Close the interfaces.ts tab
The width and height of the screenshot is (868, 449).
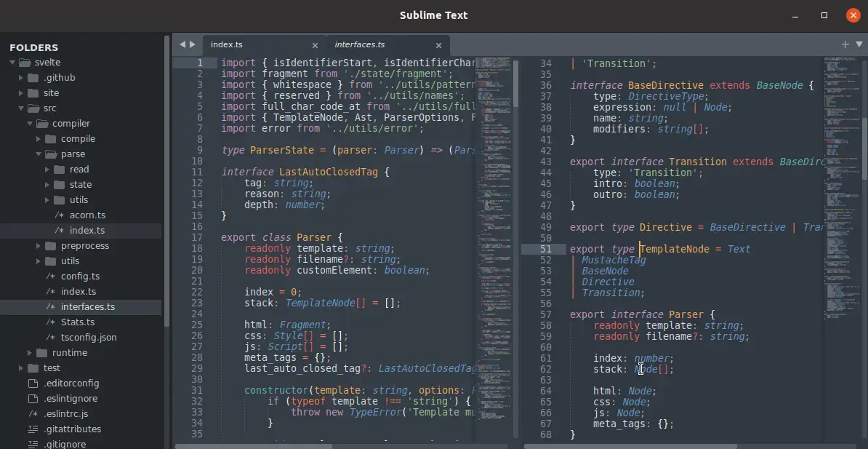click(x=438, y=45)
